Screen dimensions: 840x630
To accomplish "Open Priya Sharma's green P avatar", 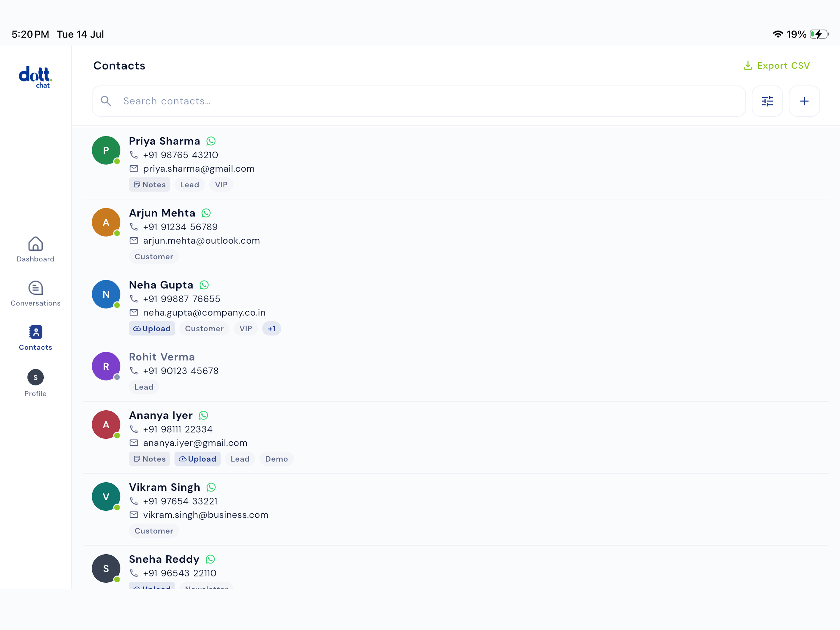I will (106, 150).
